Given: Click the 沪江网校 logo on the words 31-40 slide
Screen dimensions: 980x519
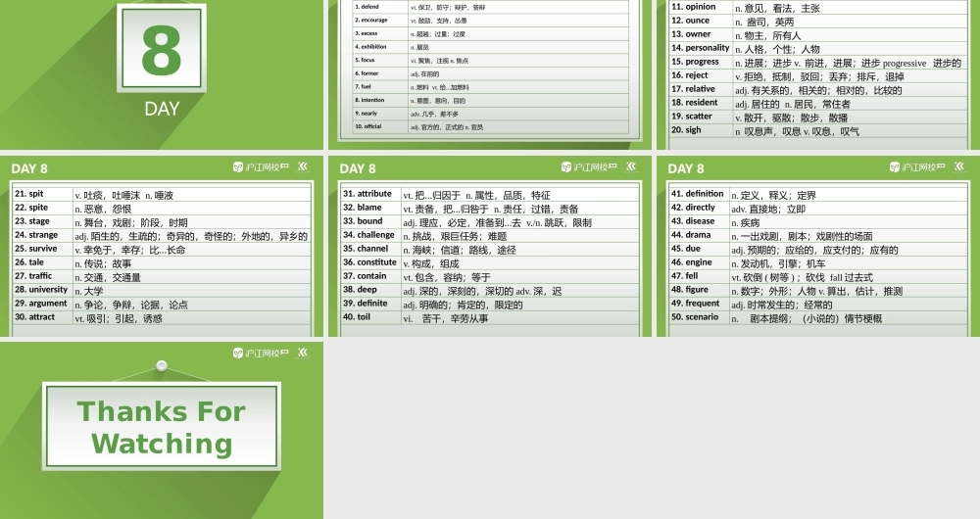Looking at the screenshot, I should click(x=589, y=166).
